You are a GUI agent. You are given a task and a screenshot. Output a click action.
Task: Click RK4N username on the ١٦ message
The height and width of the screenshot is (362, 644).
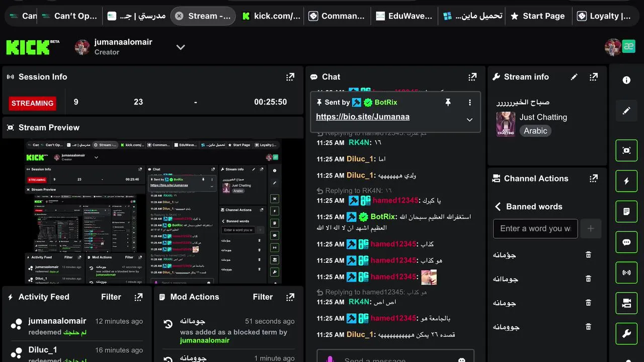[x=359, y=143]
